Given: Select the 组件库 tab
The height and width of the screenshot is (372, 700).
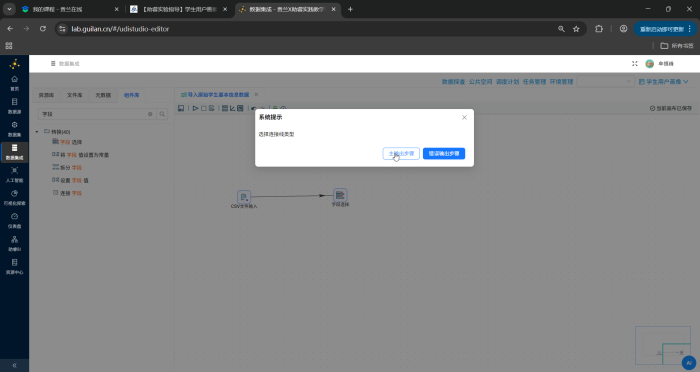Looking at the screenshot, I should [131, 96].
